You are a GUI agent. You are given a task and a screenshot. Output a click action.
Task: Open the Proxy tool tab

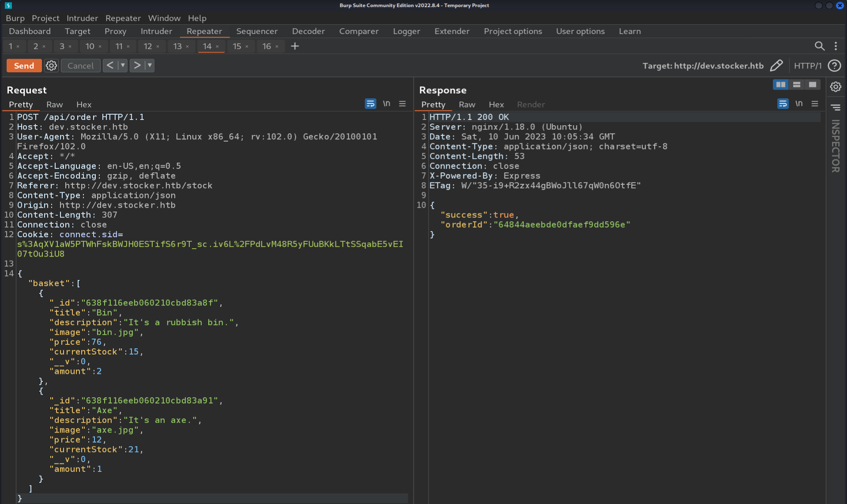click(115, 31)
